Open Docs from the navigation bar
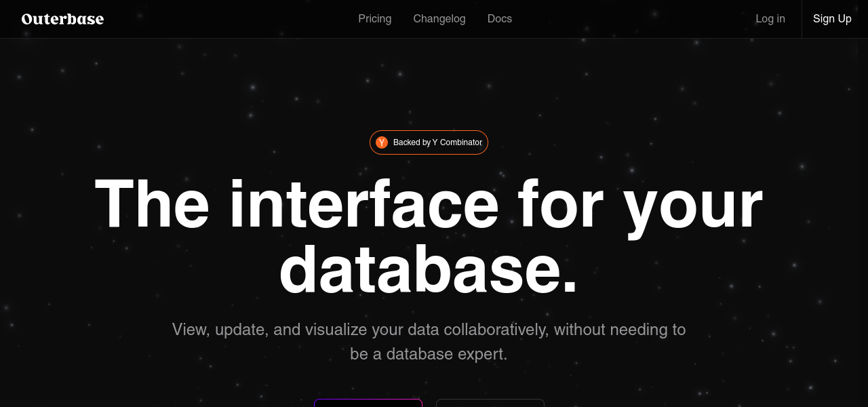The height and width of the screenshot is (407, 868). 499,19
